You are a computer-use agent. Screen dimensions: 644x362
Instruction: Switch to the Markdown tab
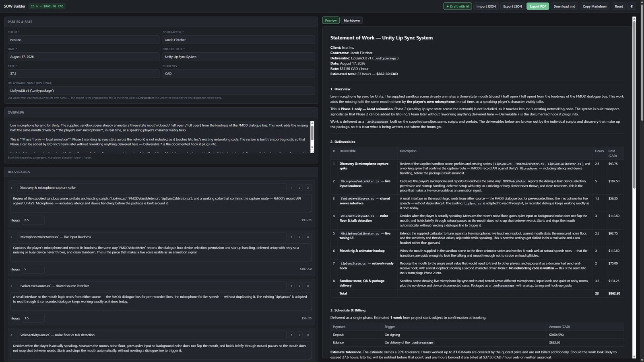click(x=352, y=21)
